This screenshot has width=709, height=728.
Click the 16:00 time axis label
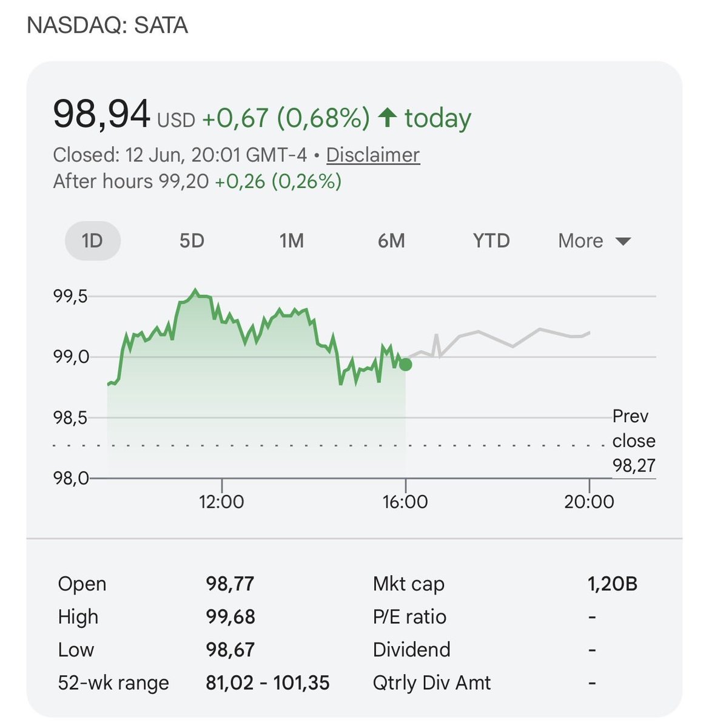coord(405,502)
